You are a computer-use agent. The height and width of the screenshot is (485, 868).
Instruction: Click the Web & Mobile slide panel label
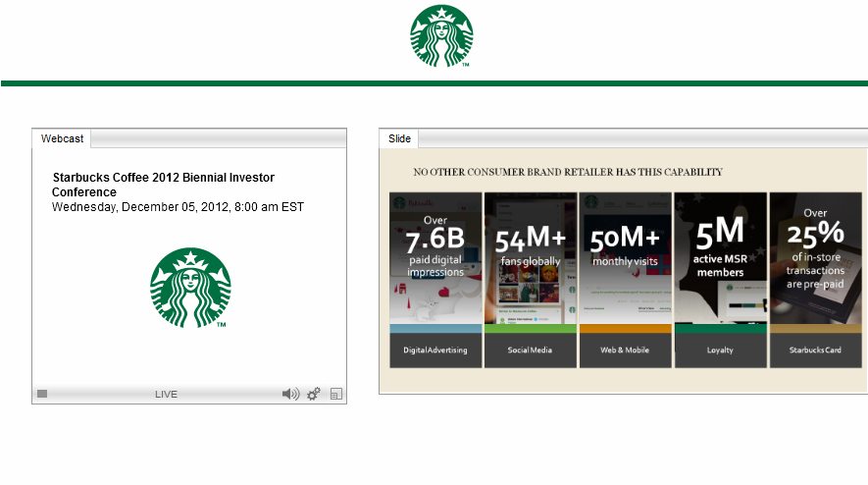point(625,350)
